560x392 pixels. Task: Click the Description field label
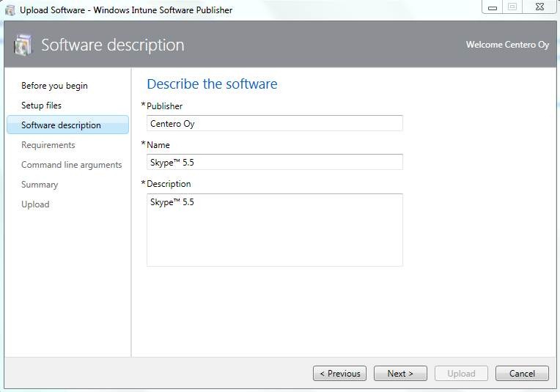pos(169,184)
